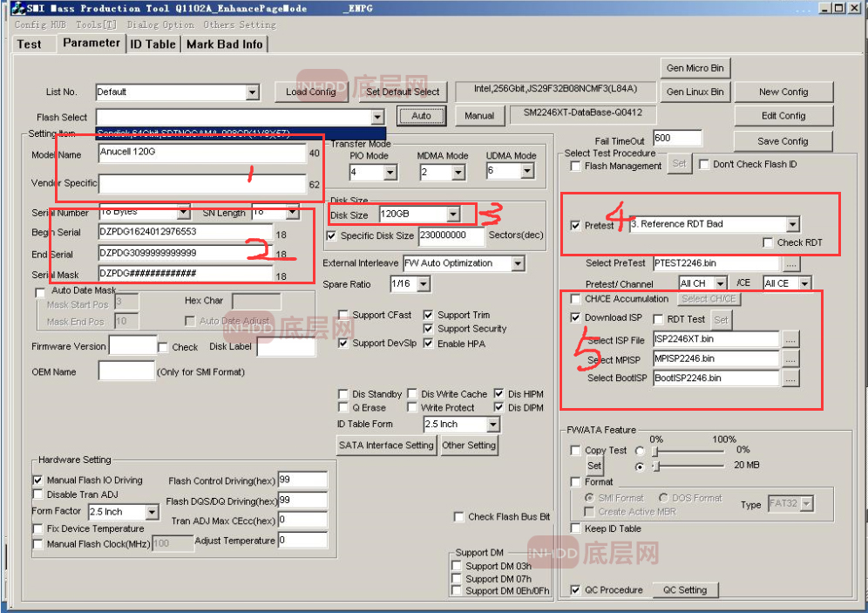
Task: Enable the Support CFast checkbox
Action: point(345,315)
